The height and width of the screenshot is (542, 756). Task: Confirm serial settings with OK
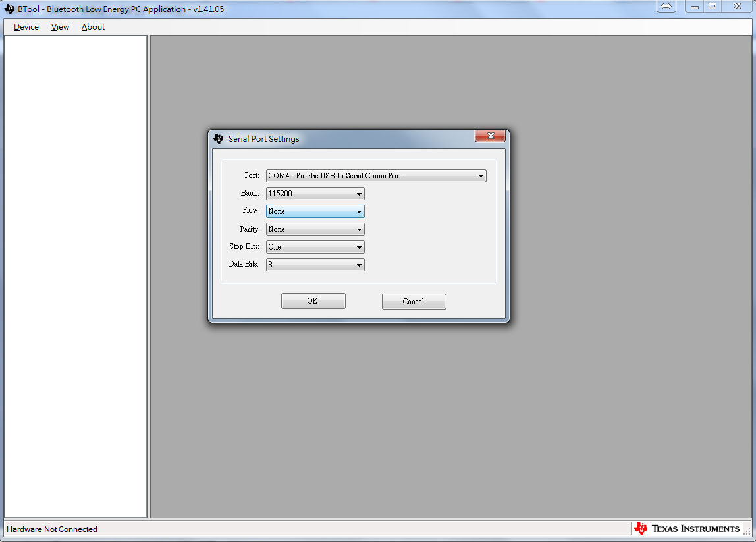pos(313,301)
